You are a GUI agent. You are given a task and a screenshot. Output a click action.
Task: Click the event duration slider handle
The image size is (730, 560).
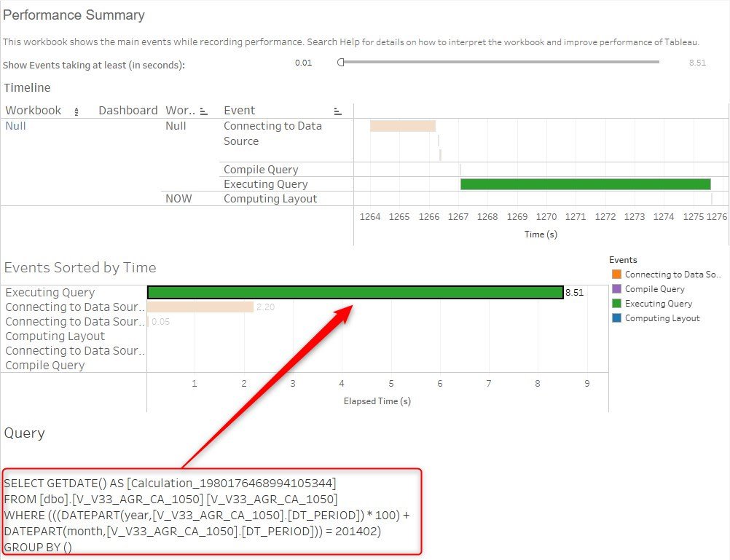point(341,63)
